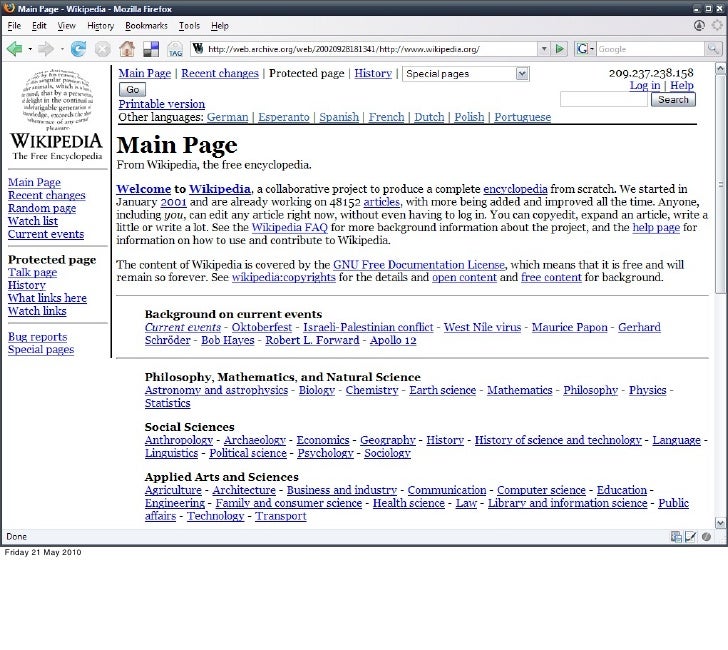Click the Wikipedia Search button
This screenshot has width=728, height=650.
(673, 99)
